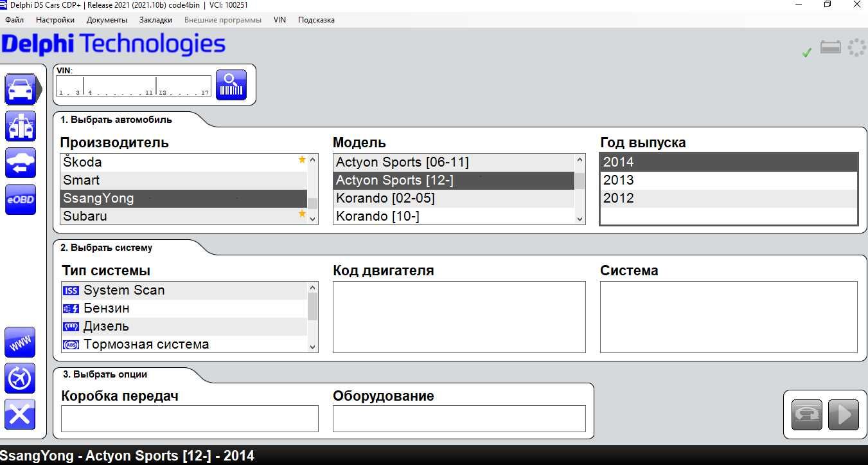Click the blue X exit icon
Screen dimensions: 868x465
(20, 414)
